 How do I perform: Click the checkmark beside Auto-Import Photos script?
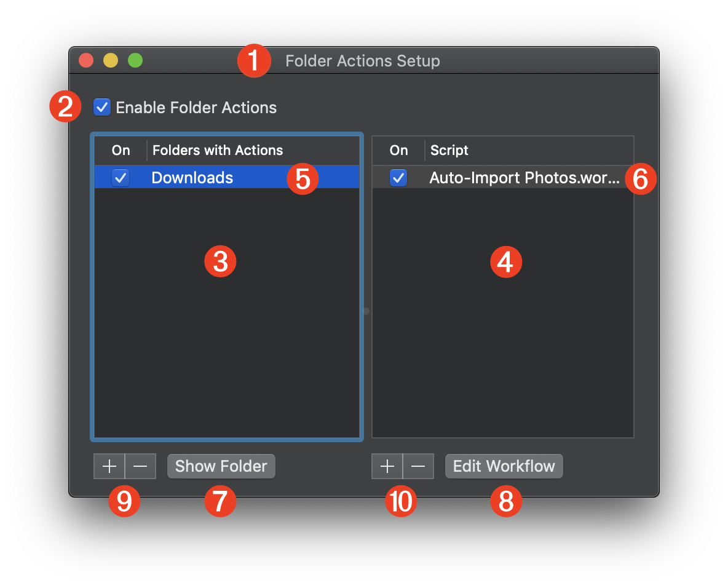(x=398, y=178)
